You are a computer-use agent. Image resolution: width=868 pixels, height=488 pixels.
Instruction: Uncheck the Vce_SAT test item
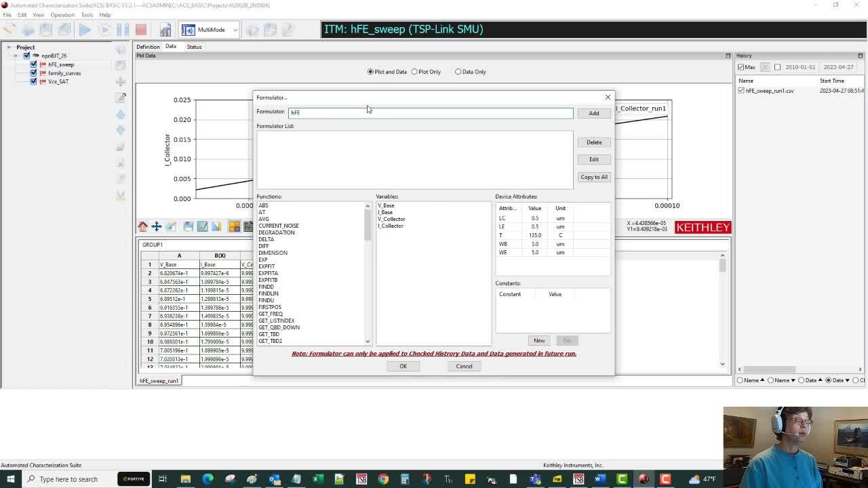[x=33, y=81]
